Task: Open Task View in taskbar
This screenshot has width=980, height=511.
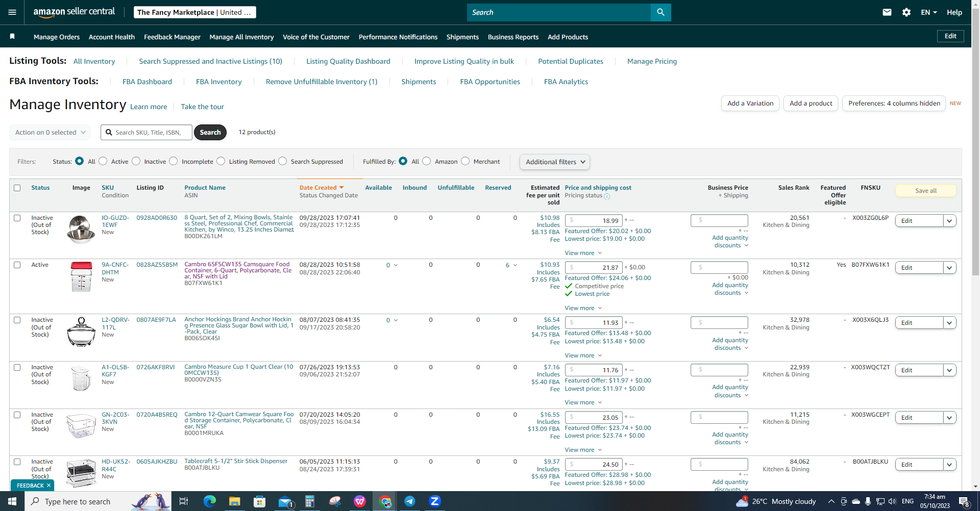Action: pos(184,501)
